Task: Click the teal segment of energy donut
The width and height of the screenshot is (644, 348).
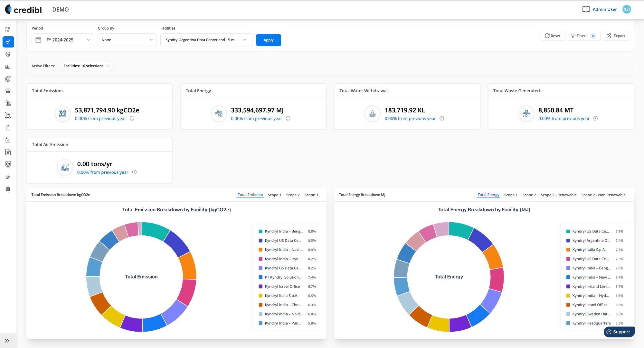Action: tap(460, 230)
